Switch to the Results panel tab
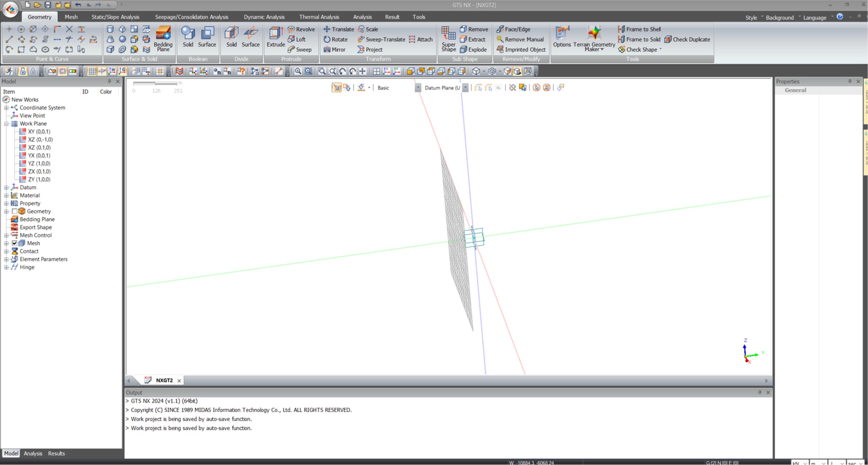The height and width of the screenshot is (465, 868). click(56, 453)
